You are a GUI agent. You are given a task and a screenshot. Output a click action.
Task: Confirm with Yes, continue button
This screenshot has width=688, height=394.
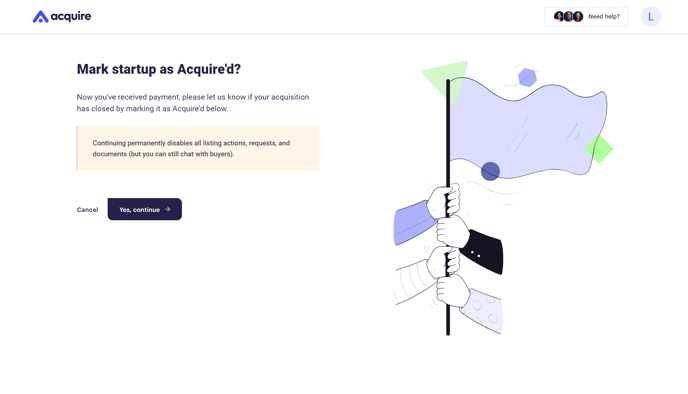pyautogui.click(x=145, y=209)
